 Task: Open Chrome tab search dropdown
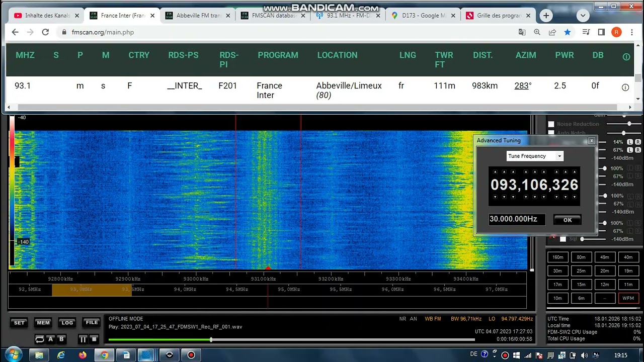(x=583, y=16)
